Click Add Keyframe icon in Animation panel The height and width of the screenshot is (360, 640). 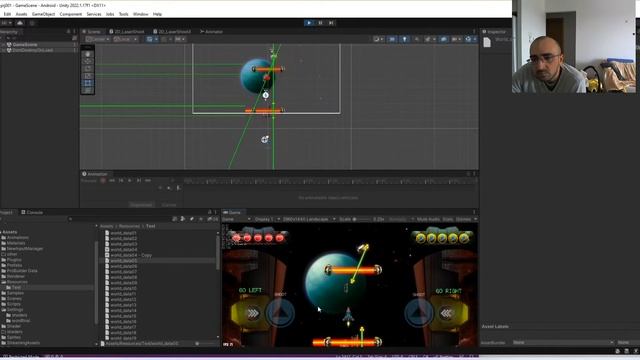click(169, 188)
